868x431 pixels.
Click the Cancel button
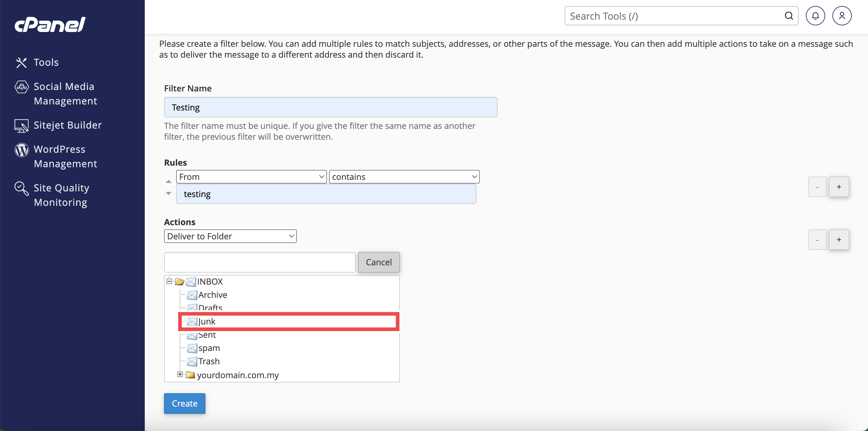(x=379, y=262)
